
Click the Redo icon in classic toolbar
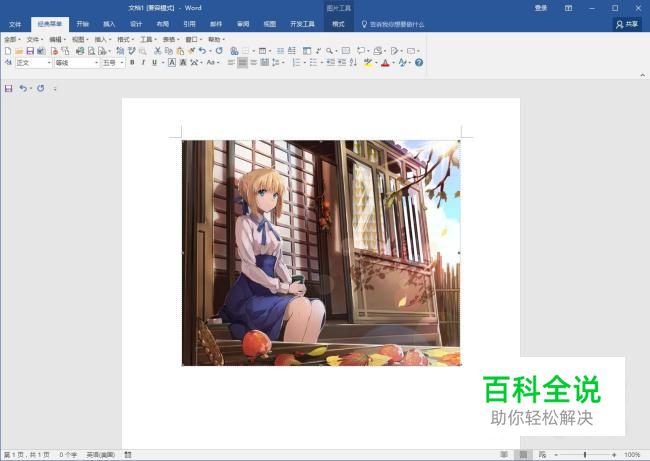(219, 51)
